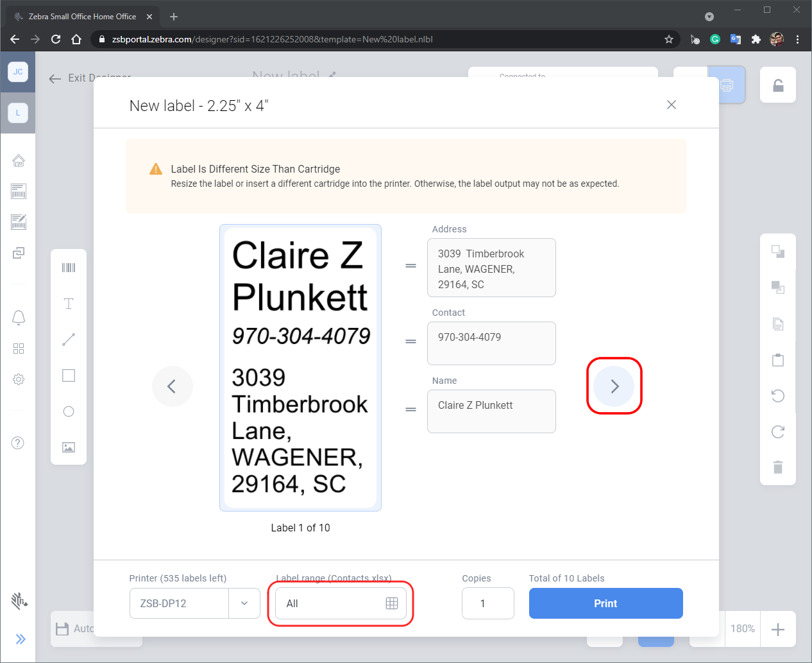The height and width of the screenshot is (663, 812).
Task: Select the Text tool
Action: pyautogui.click(x=69, y=304)
